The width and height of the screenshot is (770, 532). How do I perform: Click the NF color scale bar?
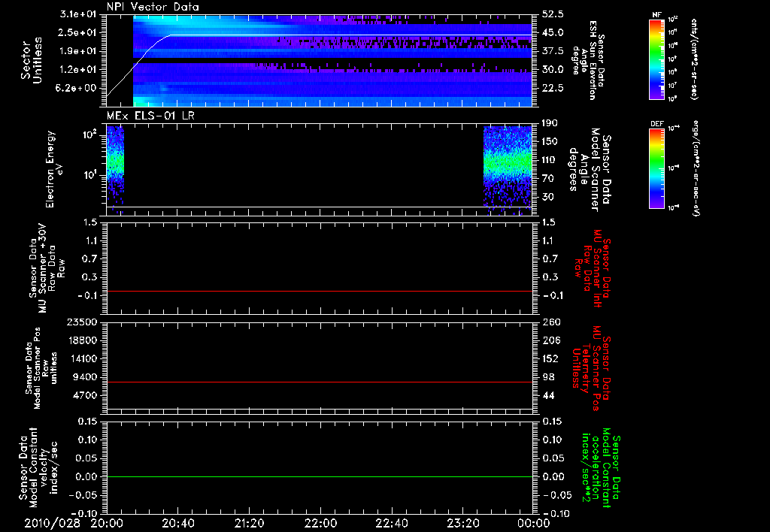pyautogui.click(x=657, y=59)
